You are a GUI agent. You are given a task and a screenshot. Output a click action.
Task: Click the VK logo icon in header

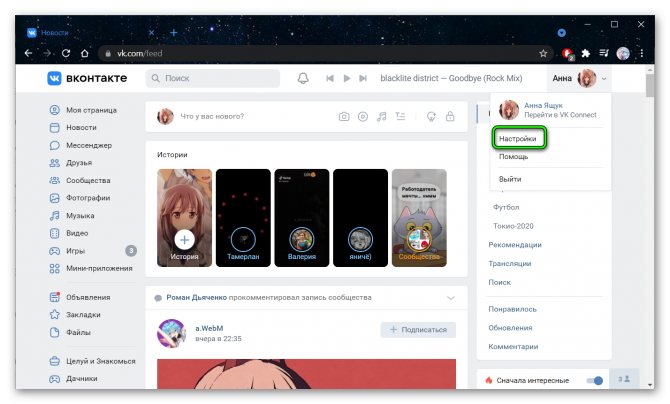pos(54,78)
